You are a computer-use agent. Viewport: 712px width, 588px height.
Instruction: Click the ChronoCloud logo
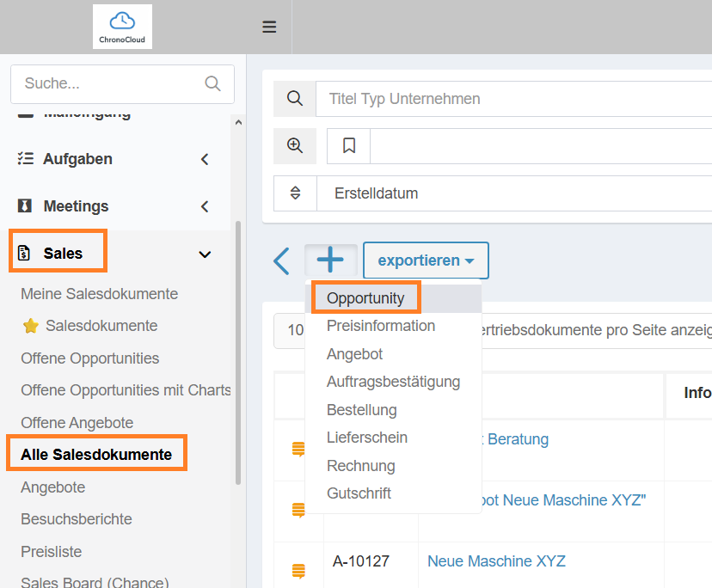coord(122,27)
